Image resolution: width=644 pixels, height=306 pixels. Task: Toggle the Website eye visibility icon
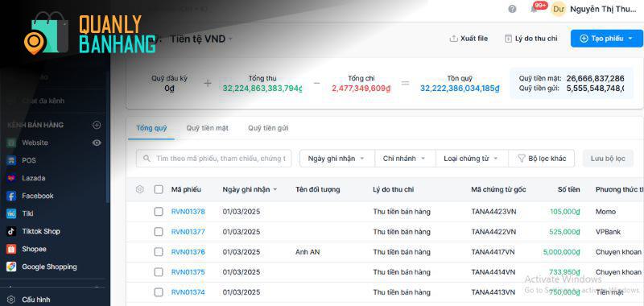(97, 143)
